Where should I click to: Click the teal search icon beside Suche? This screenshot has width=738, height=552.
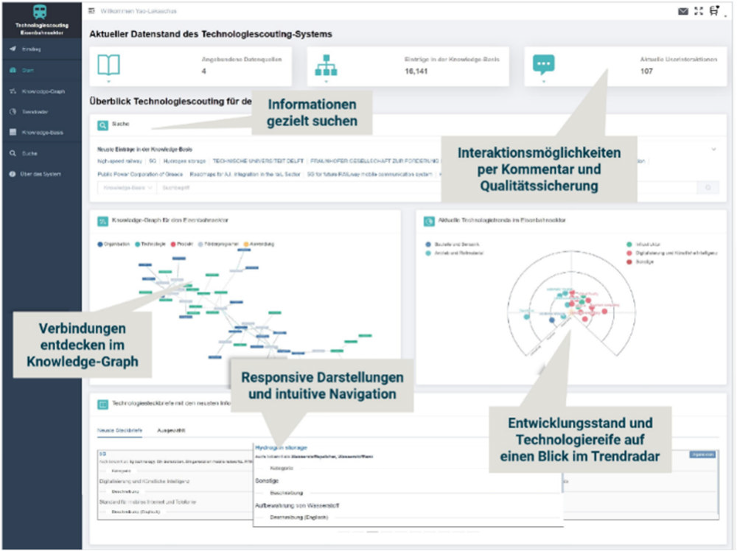[103, 126]
